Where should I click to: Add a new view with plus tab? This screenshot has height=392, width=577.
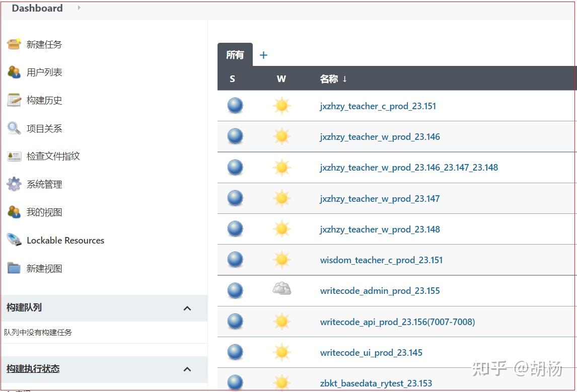[x=263, y=55]
